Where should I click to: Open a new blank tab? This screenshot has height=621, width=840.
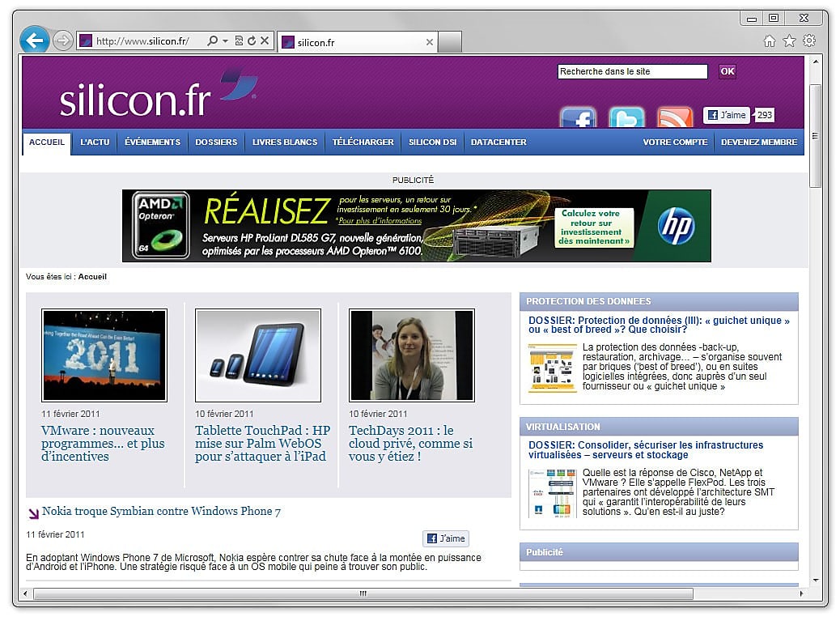click(x=450, y=42)
